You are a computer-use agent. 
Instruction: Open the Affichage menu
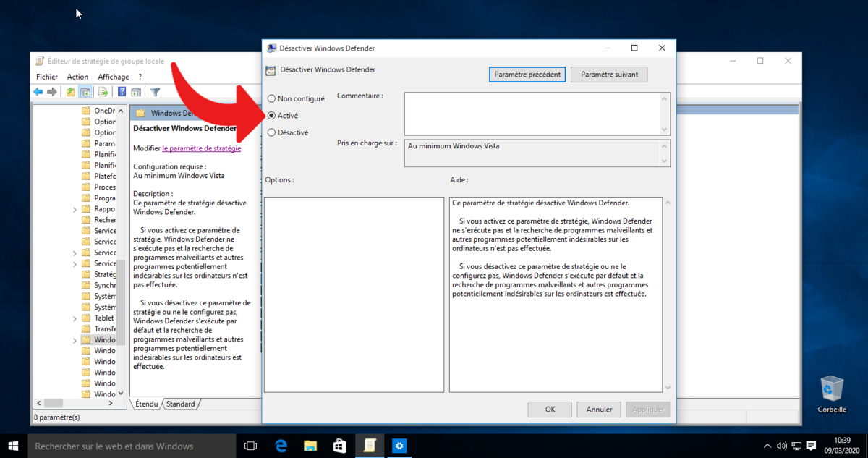[114, 77]
